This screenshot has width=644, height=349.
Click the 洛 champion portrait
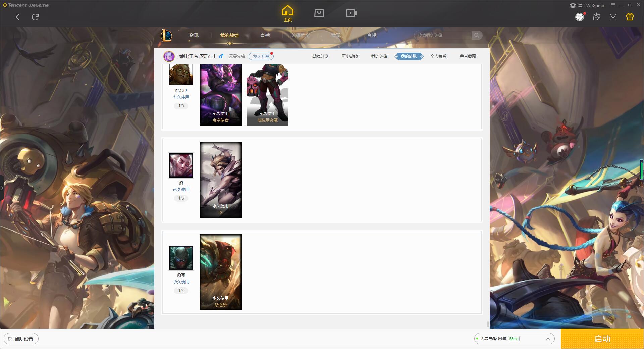pos(181,165)
